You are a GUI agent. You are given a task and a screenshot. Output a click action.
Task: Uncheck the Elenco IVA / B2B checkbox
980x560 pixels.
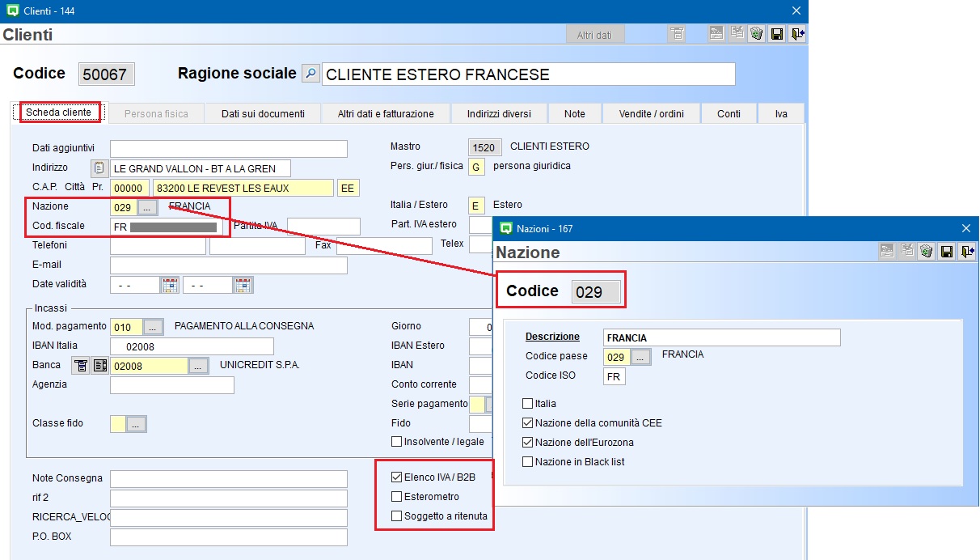(396, 477)
